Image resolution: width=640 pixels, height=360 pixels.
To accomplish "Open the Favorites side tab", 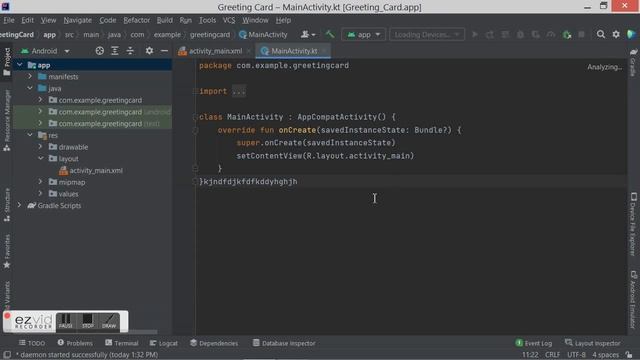I will click(7, 252).
